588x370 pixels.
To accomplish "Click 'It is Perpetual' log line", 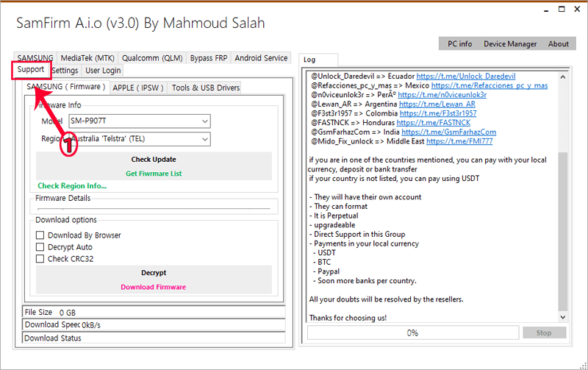I will (334, 216).
